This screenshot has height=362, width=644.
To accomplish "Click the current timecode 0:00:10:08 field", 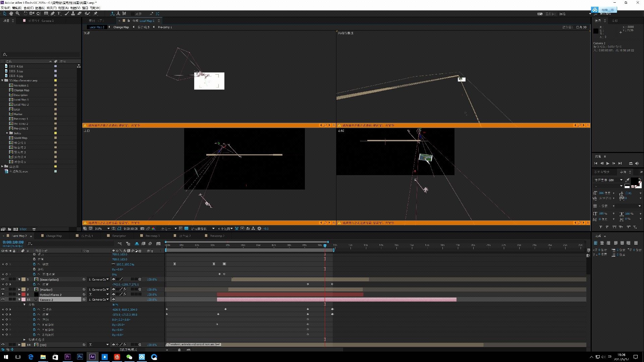I will point(13,242).
